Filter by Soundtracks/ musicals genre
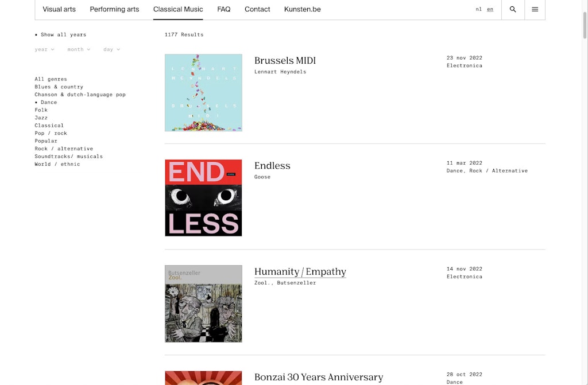588x385 pixels. (69, 156)
